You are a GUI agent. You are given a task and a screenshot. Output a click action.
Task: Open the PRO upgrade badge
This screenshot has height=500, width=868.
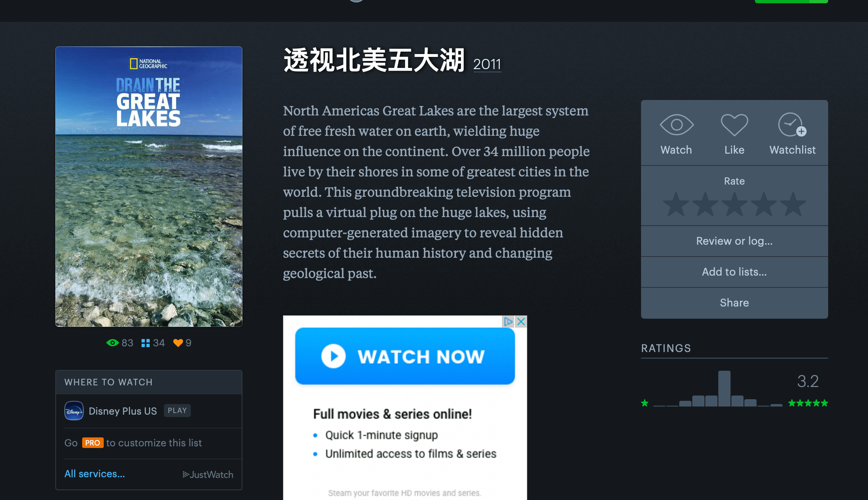(x=93, y=443)
